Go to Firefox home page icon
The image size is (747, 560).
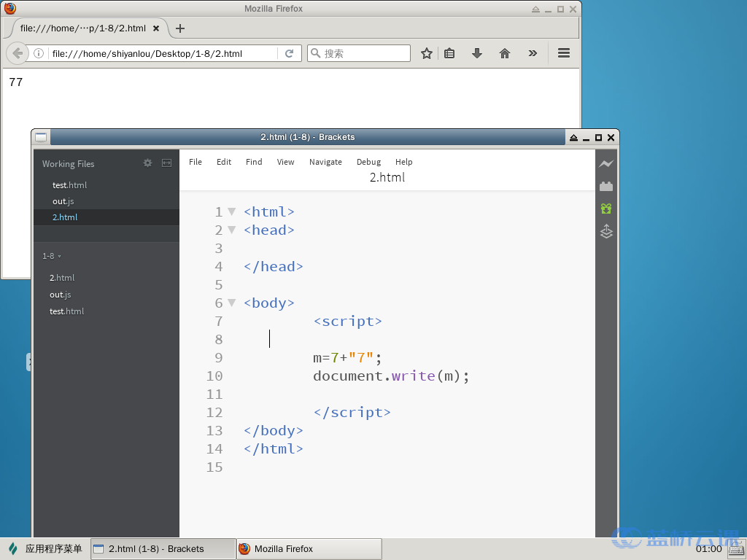[504, 53]
